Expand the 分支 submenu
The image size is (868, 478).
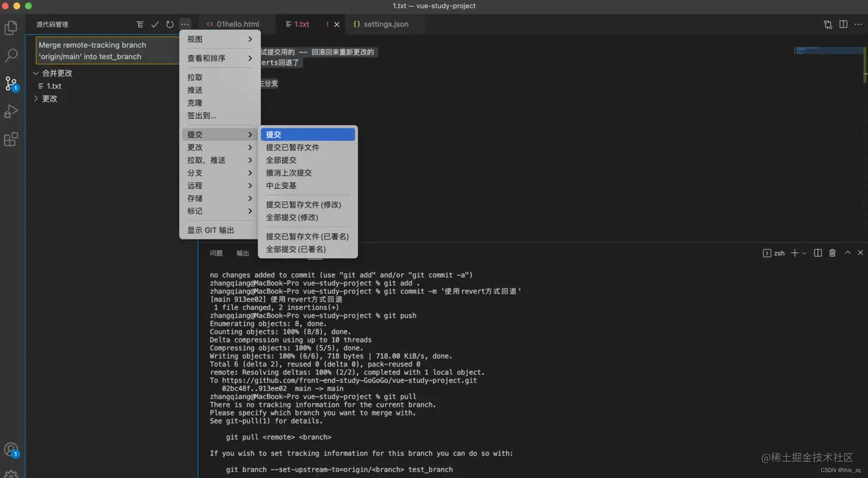(x=220, y=173)
